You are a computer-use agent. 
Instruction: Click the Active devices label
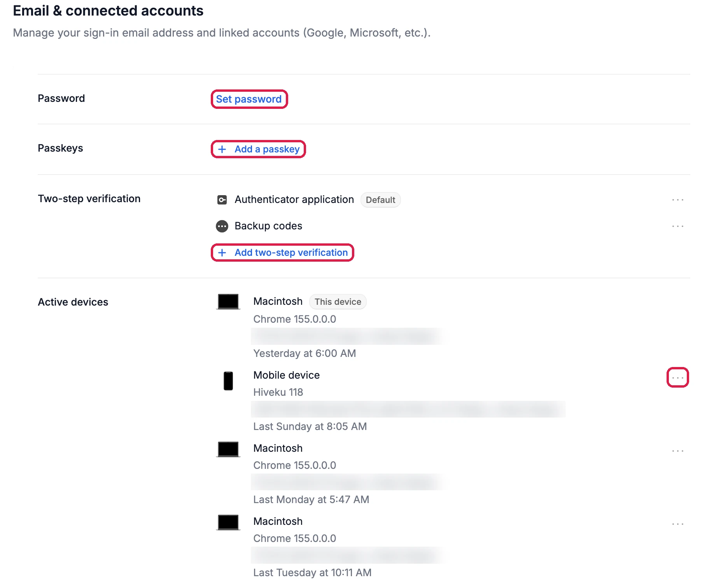click(x=73, y=302)
